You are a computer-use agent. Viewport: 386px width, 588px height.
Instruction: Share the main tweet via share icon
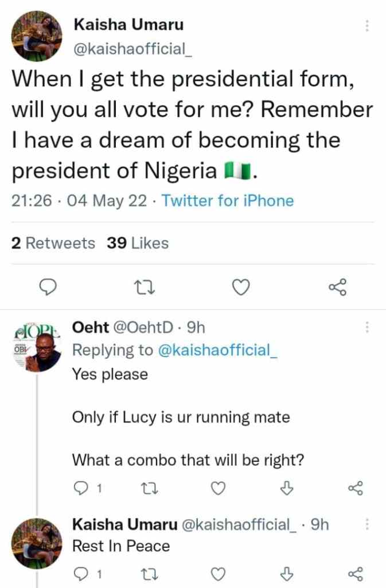338,287
